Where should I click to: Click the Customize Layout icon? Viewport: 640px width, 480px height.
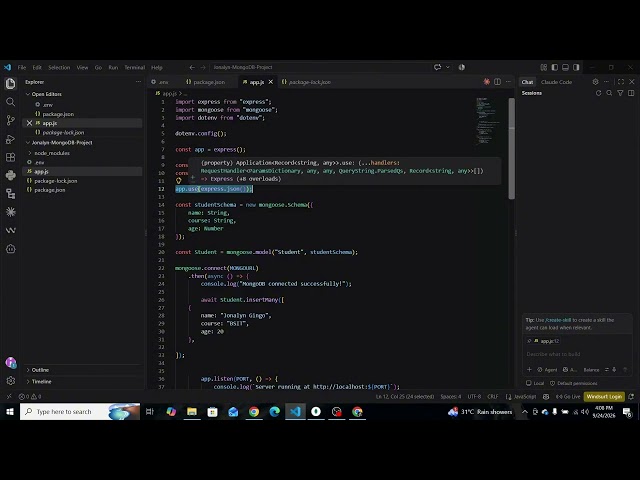coord(544,67)
